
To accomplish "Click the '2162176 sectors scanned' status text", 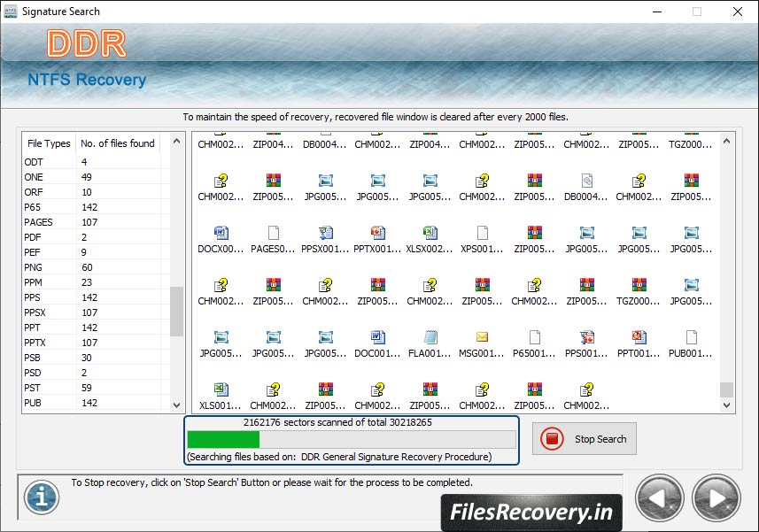I will [x=337, y=422].
